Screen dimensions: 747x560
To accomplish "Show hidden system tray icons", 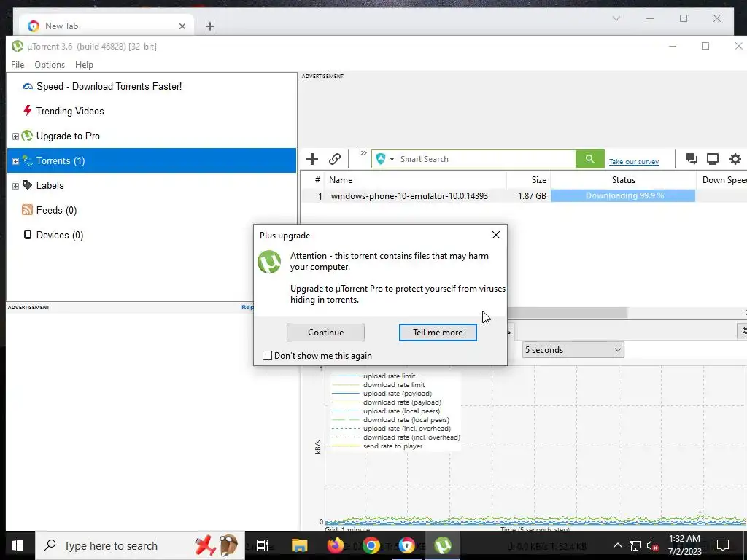I will [617, 545].
